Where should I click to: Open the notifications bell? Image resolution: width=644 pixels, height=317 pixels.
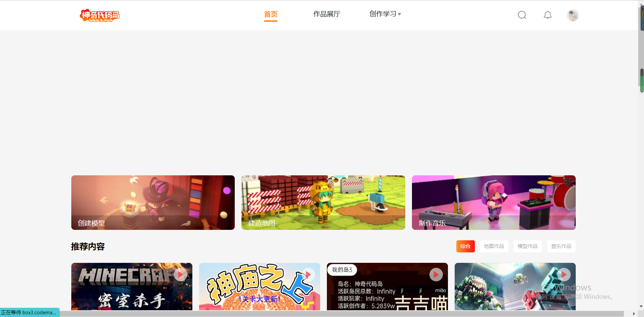pyautogui.click(x=547, y=15)
